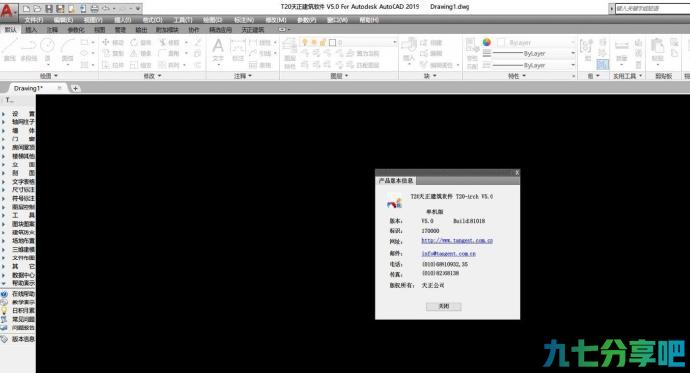Select the Mirror (镜像) modify tool

(141, 53)
